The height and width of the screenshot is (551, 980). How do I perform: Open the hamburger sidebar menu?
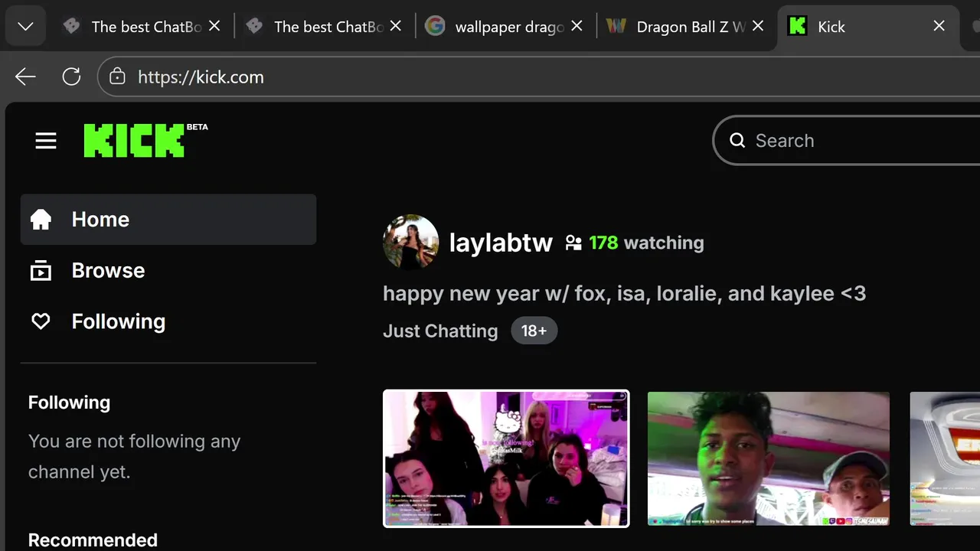(46, 141)
